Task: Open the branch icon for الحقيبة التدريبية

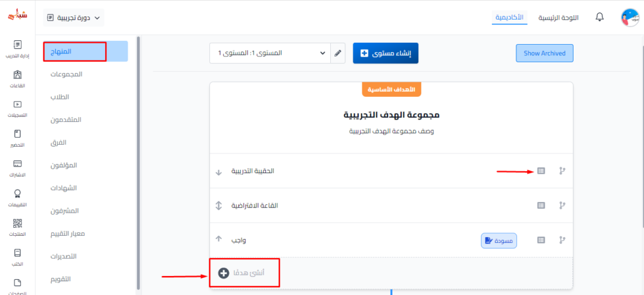Action: point(562,171)
